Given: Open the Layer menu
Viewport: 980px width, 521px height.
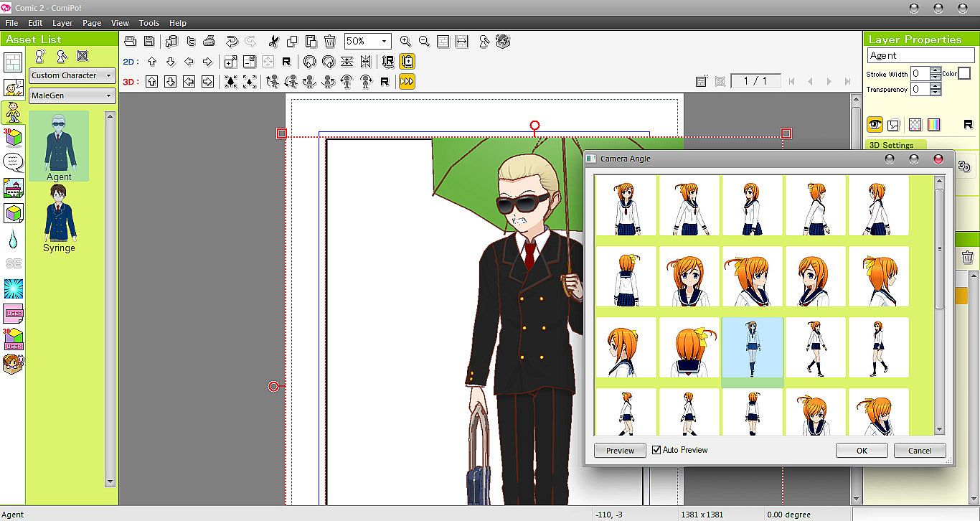Looking at the screenshot, I should (x=62, y=23).
